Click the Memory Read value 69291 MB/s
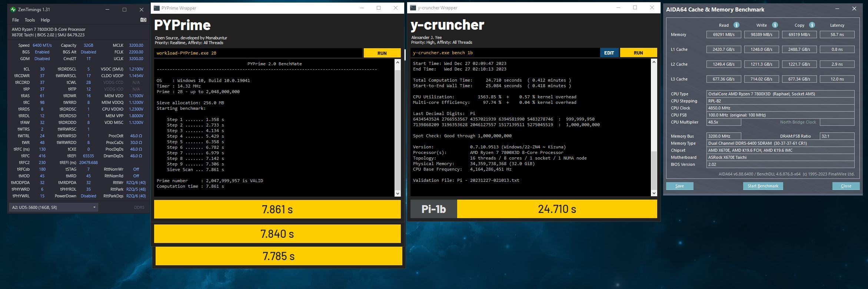The height and width of the screenshot is (289, 868). point(724,35)
